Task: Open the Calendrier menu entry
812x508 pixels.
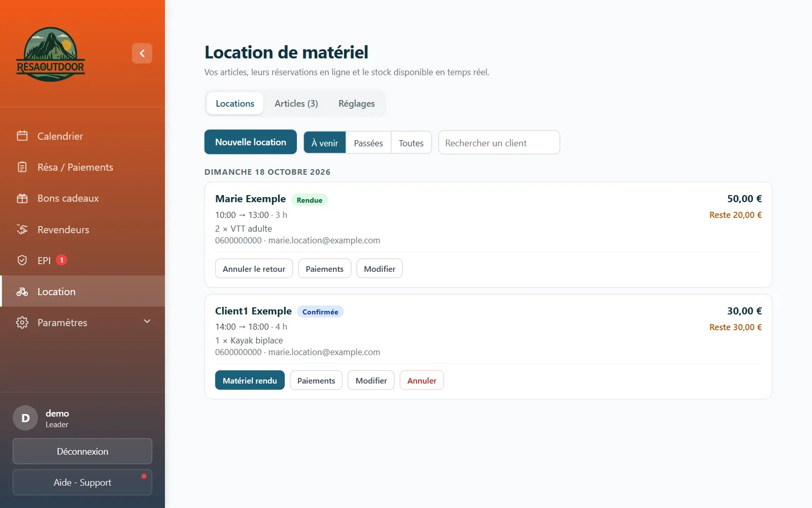Action: click(82, 136)
